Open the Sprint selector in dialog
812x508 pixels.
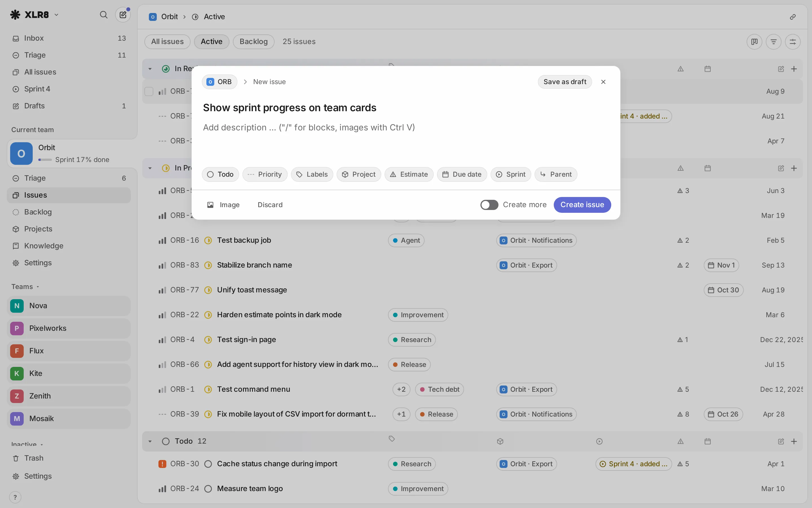click(x=510, y=174)
